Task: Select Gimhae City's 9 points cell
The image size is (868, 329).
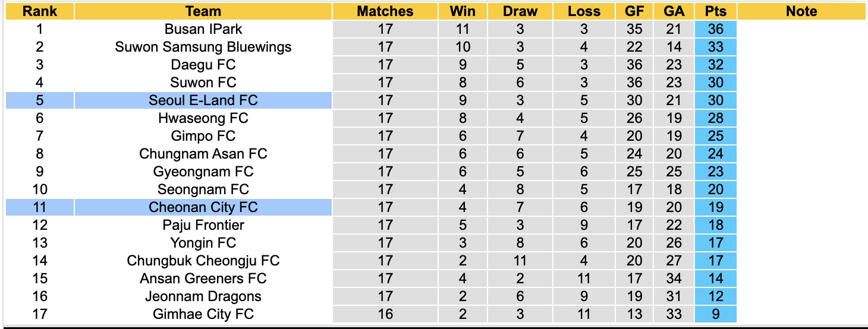Action: [716, 314]
